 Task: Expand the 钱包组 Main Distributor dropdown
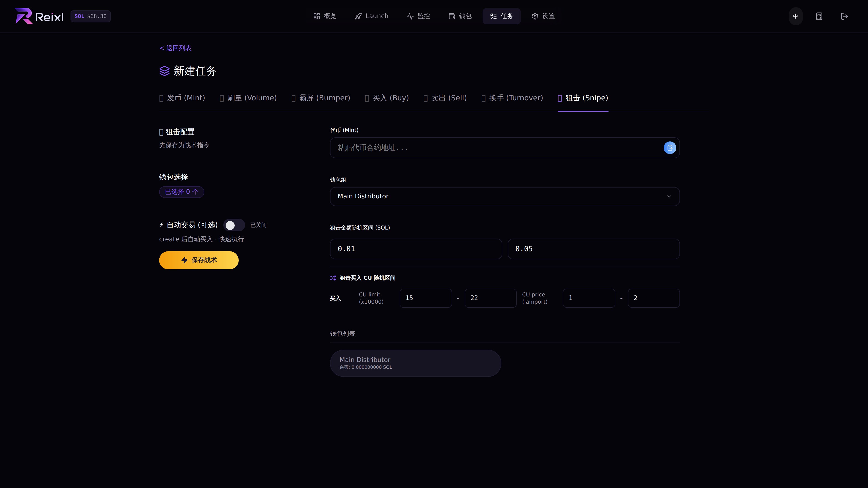pyautogui.click(x=505, y=196)
